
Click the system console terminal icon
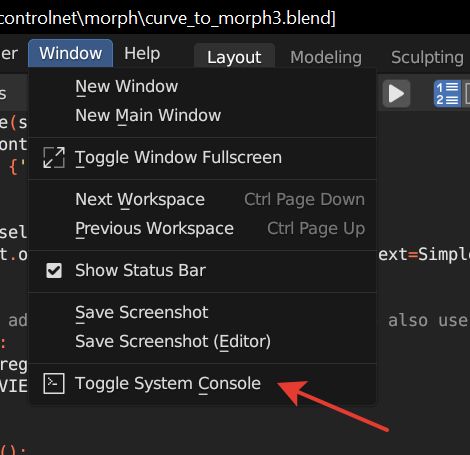pyautogui.click(x=54, y=384)
